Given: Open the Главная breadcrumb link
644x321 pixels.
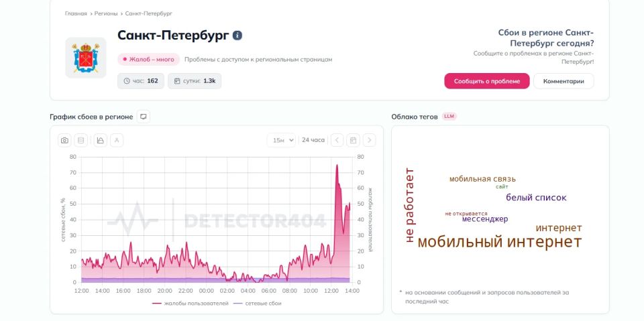Looking at the screenshot, I should coord(76,13).
